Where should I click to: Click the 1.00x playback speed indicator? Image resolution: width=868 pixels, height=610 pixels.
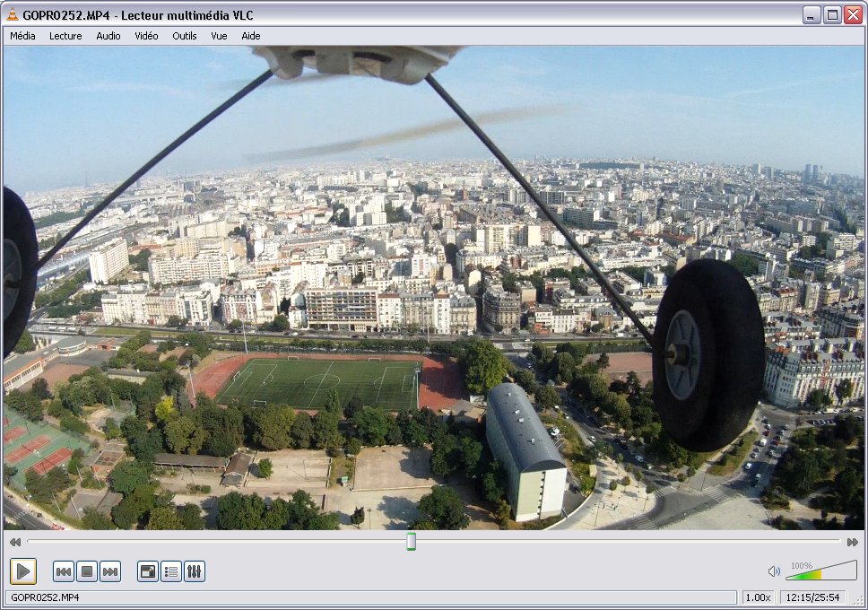pos(758,597)
